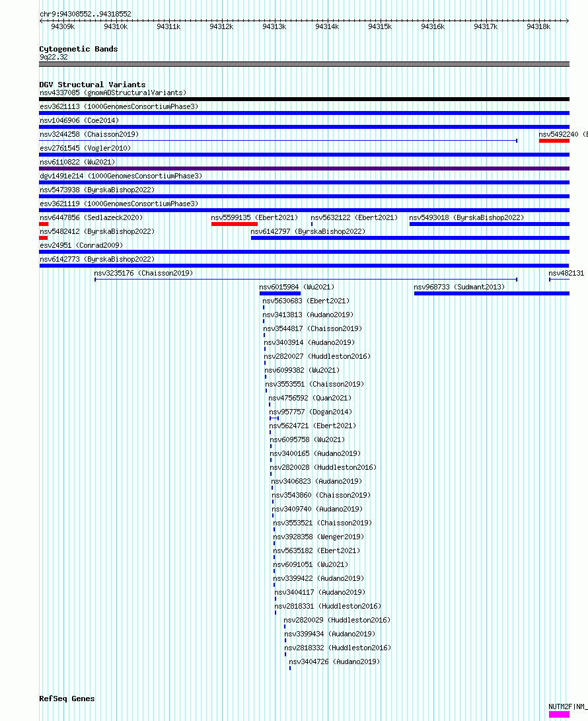Click red bar under nsv5492240

[x=554, y=141]
